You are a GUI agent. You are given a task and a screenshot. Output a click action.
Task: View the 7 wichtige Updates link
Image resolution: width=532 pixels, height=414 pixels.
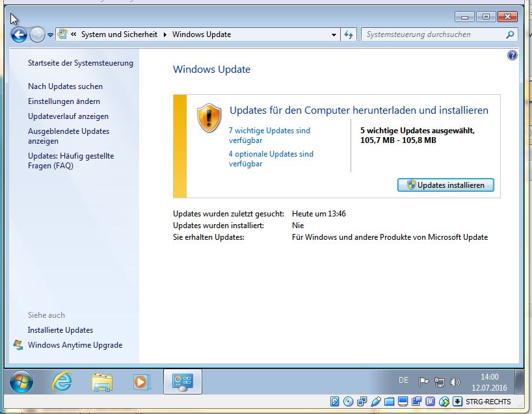pyautogui.click(x=269, y=135)
